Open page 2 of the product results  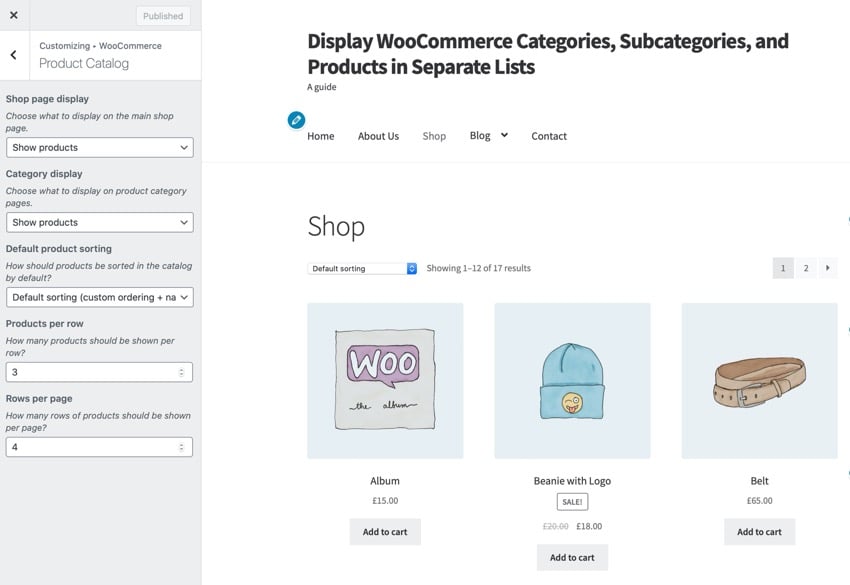click(806, 268)
